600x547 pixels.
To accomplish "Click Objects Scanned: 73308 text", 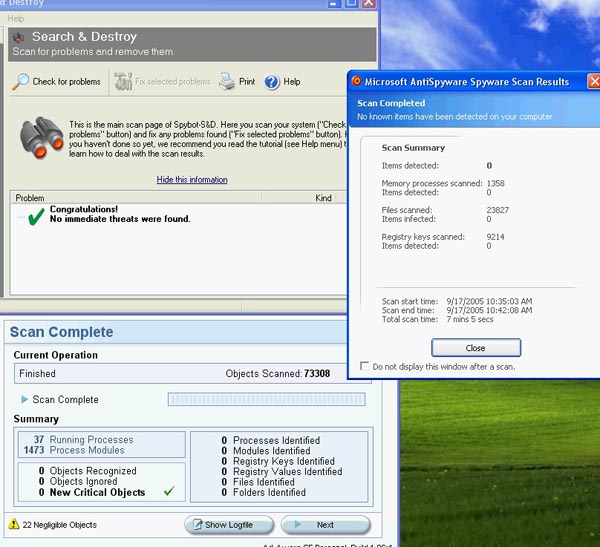I will pyautogui.click(x=278, y=374).
